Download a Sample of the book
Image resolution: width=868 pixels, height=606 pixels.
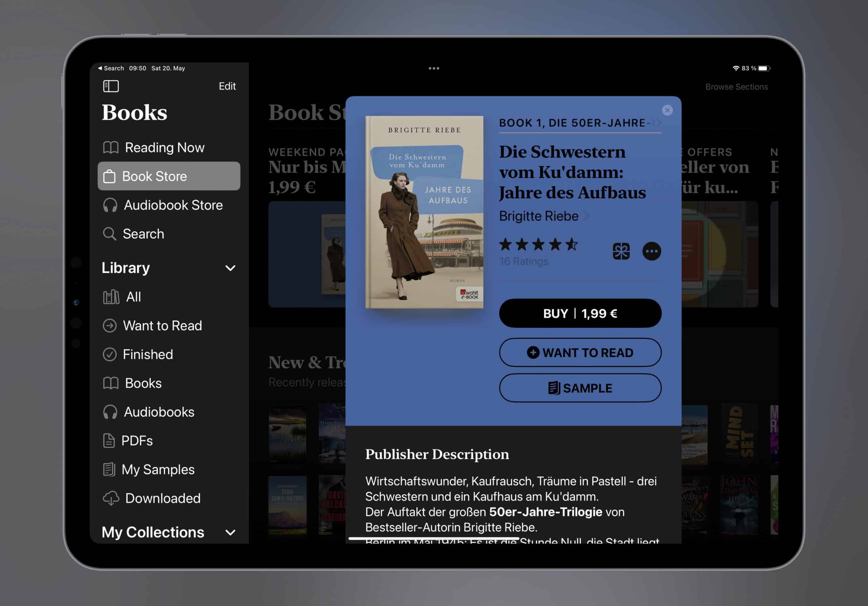pos(580,388)
